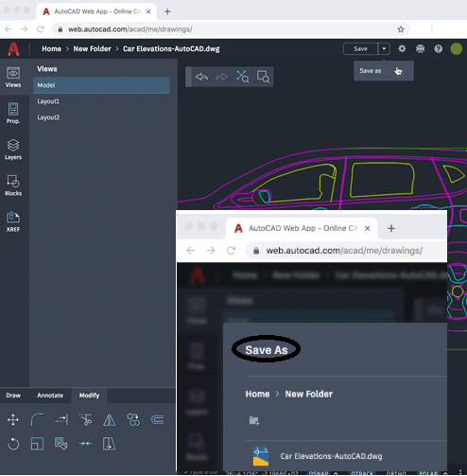
Task: Click the DWG file icon in Save As dialog
Action: 261,456
